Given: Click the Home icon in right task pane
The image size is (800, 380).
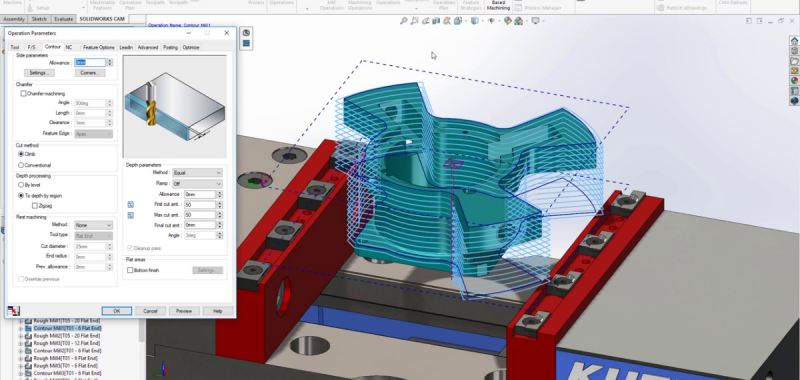Looking at the screenshot, I should (794, 41).
